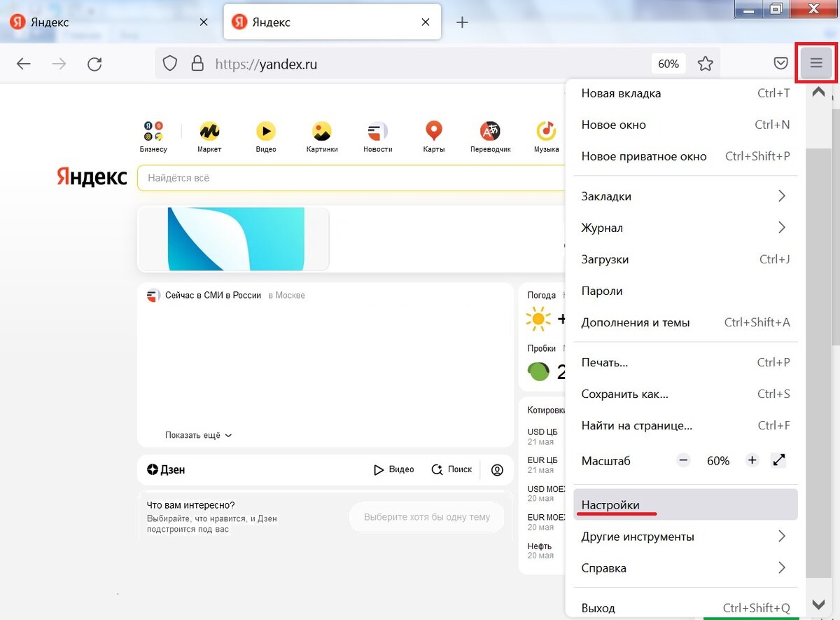Click the green traffic indicator icon
This screenshot has height=620, width=840.
(538, 371)
